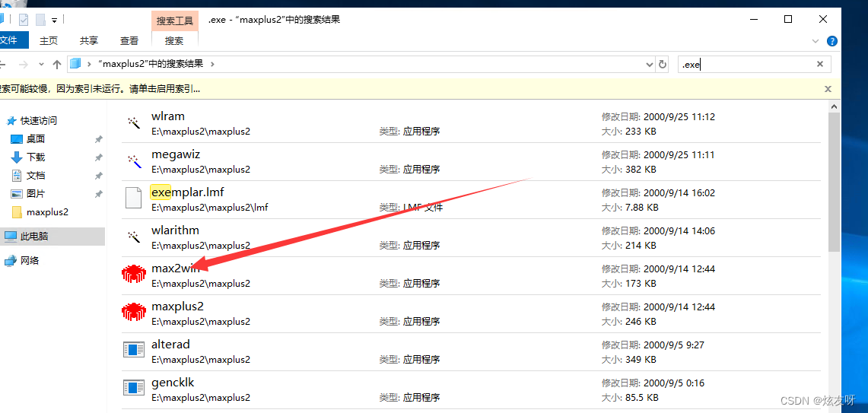Go up one folder level
Image resolution: width=868 pixels, height=413 pixels.
(56, 65)
